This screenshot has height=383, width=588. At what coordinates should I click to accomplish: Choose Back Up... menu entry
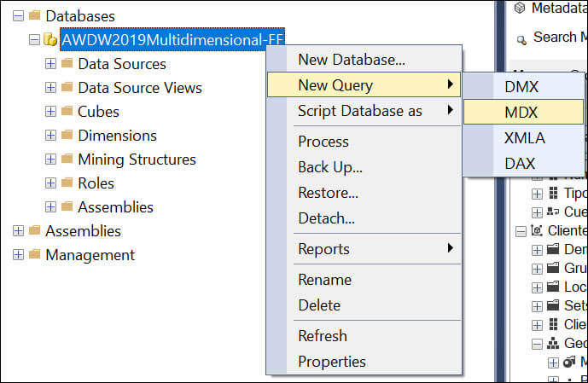point(329,167)
